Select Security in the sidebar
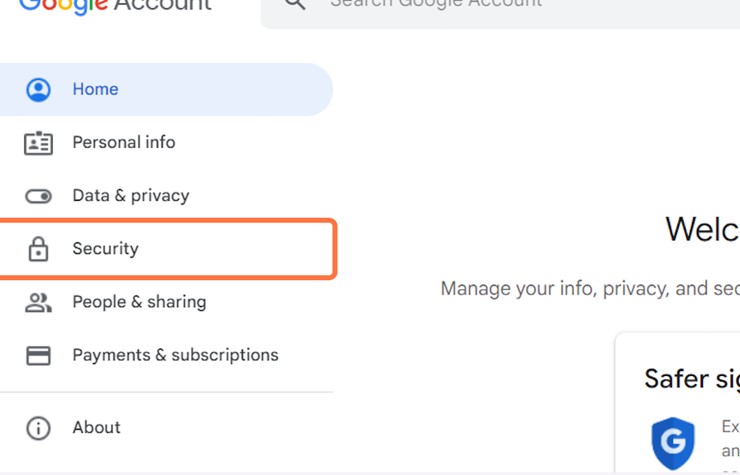This screenshot has height=475, width=740. click(105, 249)
